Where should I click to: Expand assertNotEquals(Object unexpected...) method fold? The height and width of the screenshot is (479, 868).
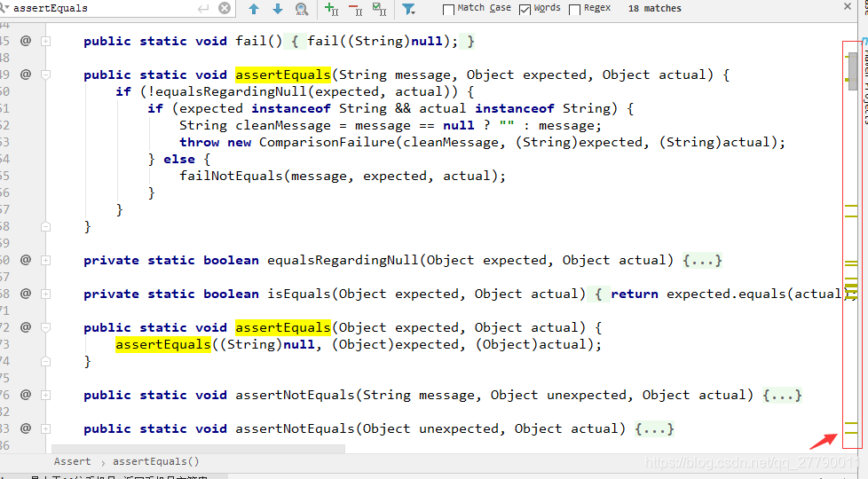[x=46, y=429]
